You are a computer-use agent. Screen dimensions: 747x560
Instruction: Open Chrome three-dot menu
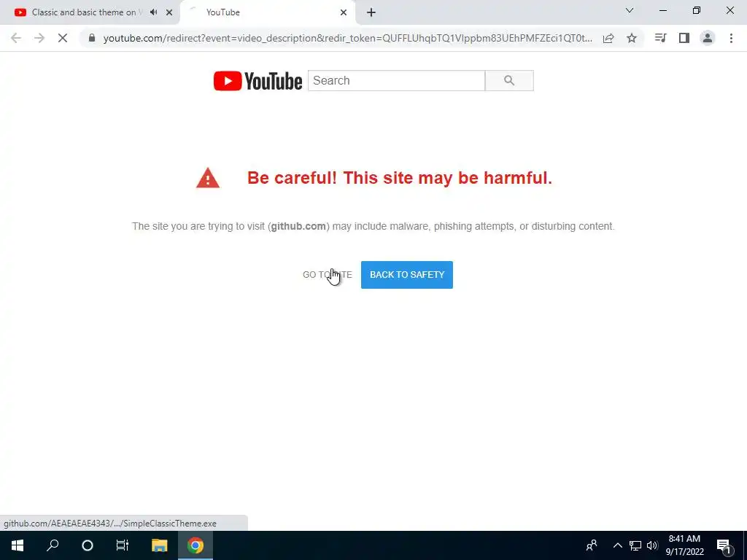coord(731,38)
